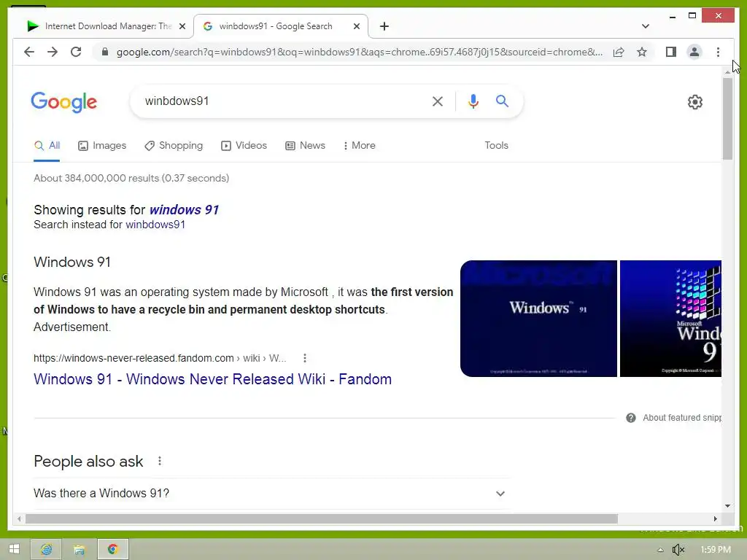Clear the search query with X

(438, 101)
